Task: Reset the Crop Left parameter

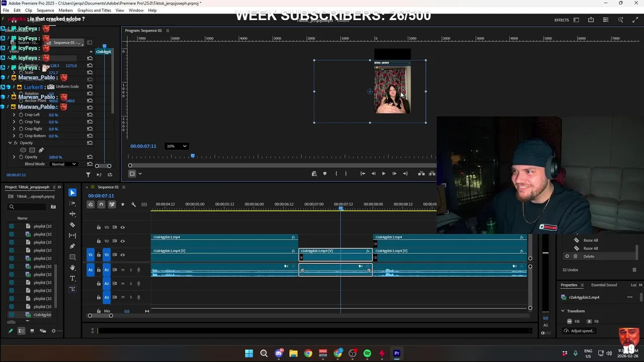Action: pos(90,115)
